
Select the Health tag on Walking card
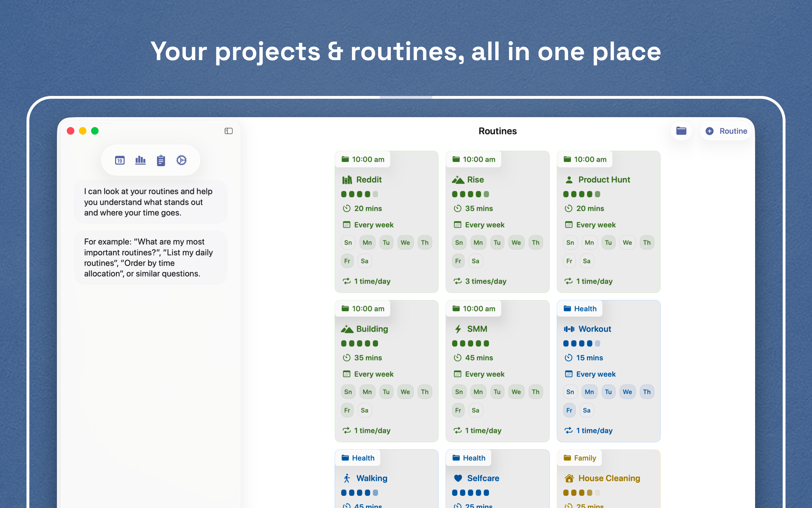click(358, 457)
